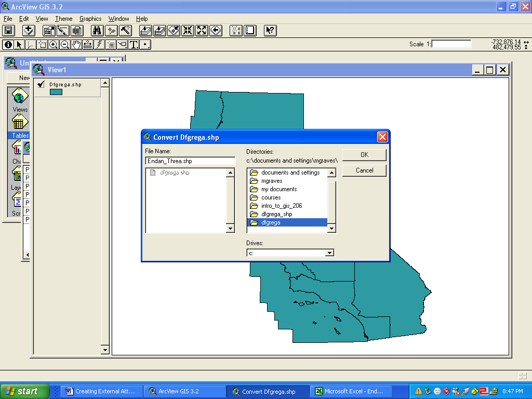Select the magnifier Zoom Out tool
Viewport: 532px width, 399px height.
point(65,45)
